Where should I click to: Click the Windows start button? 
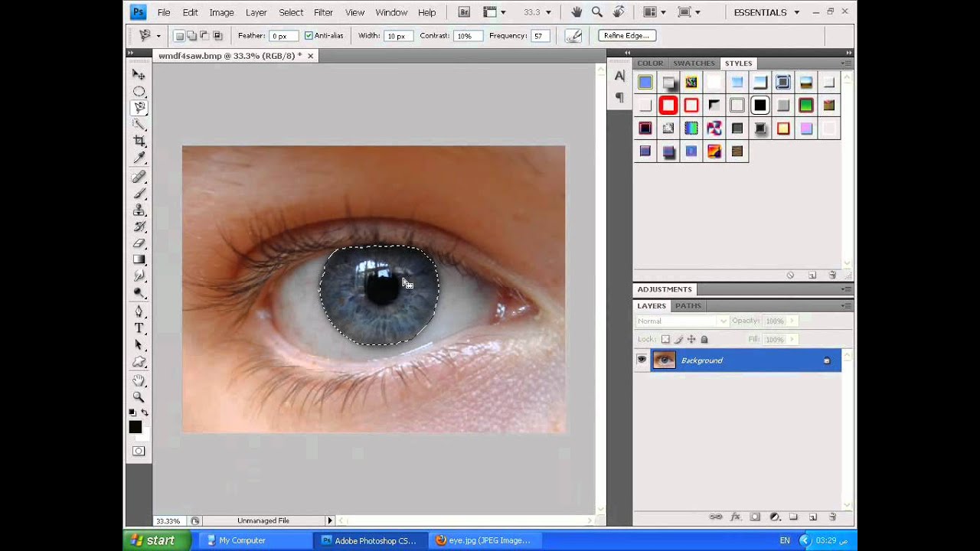pos(152,540)
